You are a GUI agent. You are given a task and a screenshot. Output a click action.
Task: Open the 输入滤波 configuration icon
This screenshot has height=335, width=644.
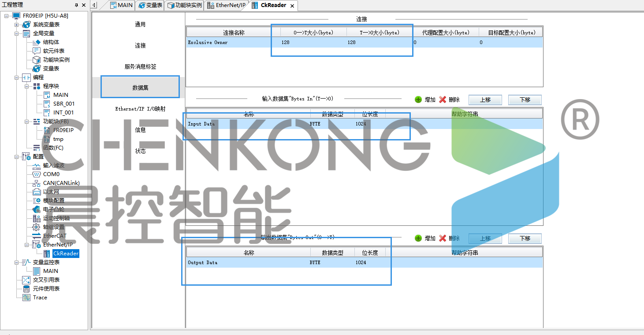37,166
